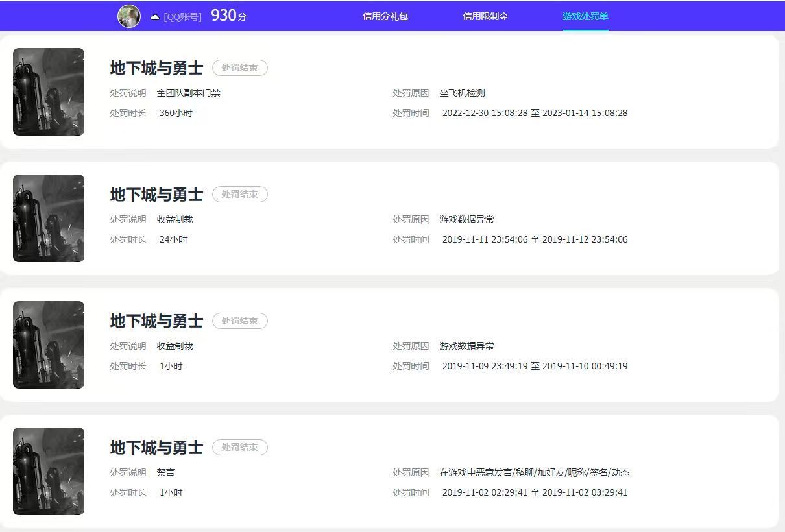The image size is (785, 532).
Task: Select the 游戏处罚单 tab
Action: pyautogui.click(x=585, y=16)
